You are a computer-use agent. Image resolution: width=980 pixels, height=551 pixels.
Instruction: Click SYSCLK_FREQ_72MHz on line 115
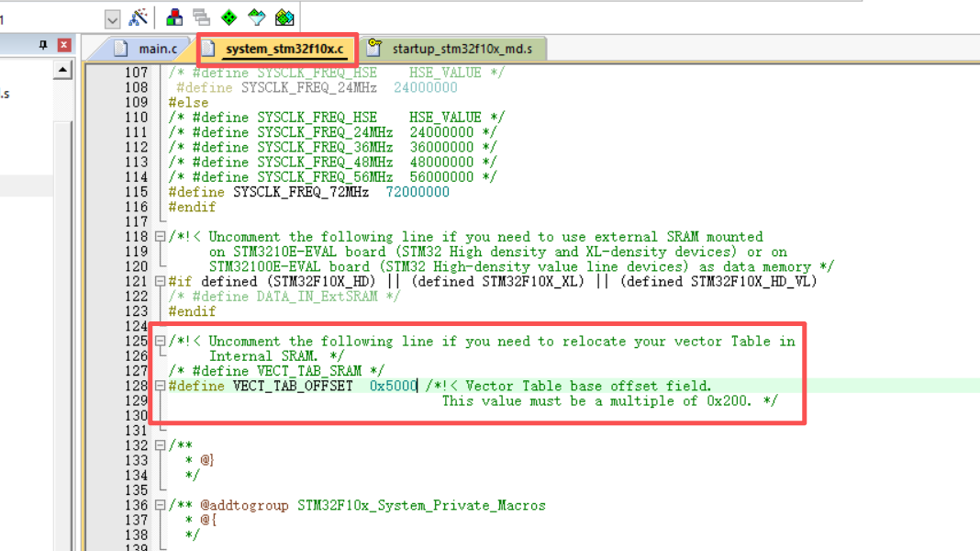(x=301, y=192)
